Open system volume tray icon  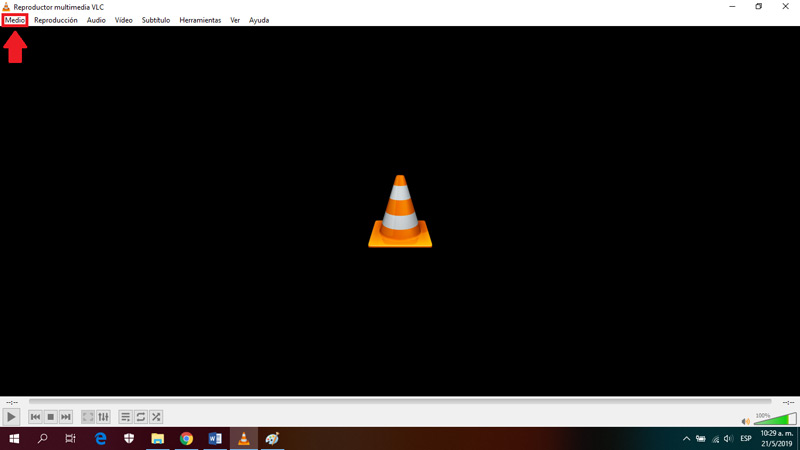[729, 439]
